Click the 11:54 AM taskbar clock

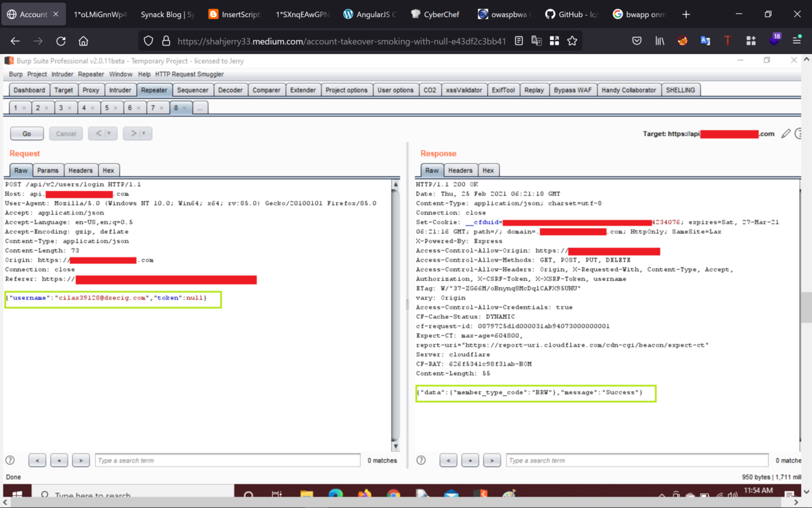(758, 490)
